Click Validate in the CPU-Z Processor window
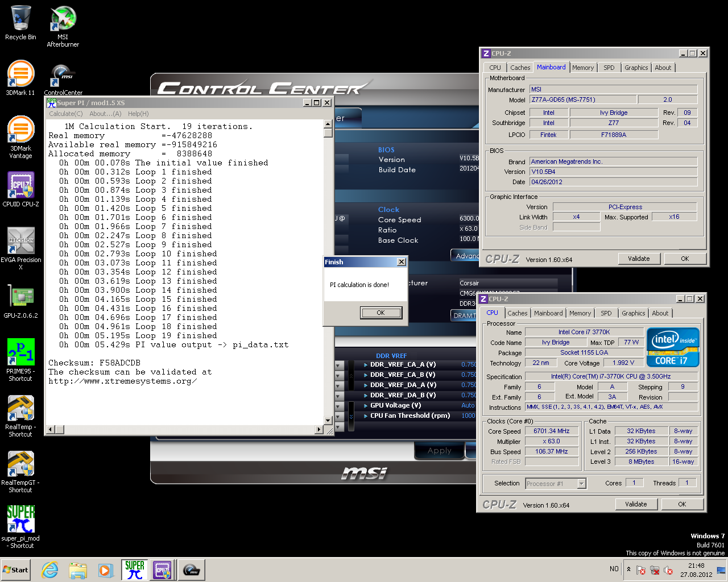The image size is (728, 582). 636,504
